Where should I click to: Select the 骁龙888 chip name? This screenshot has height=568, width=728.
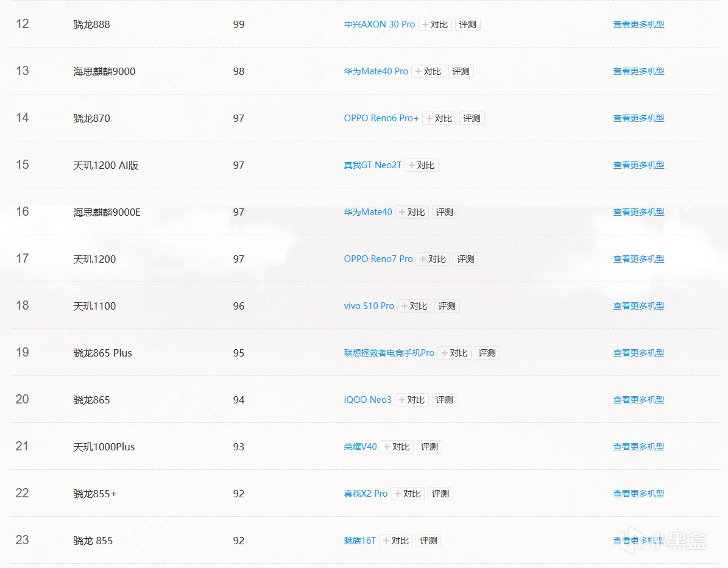91,24
